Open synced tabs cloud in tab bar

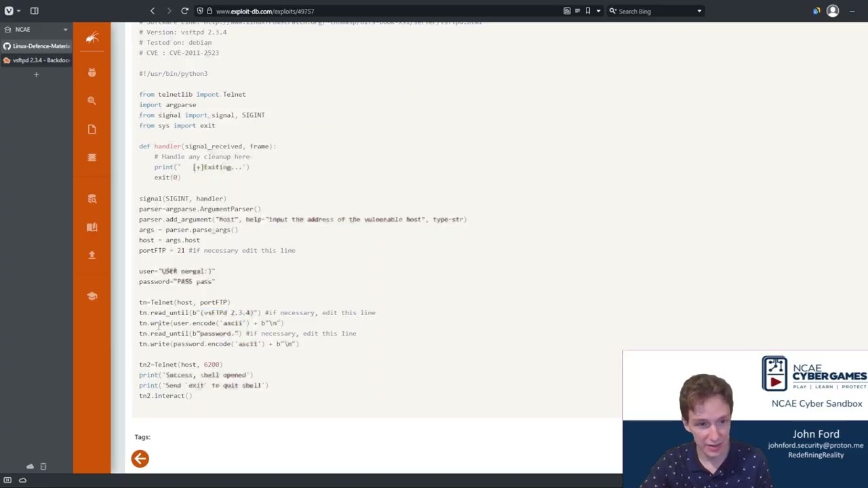click(30, 466)
